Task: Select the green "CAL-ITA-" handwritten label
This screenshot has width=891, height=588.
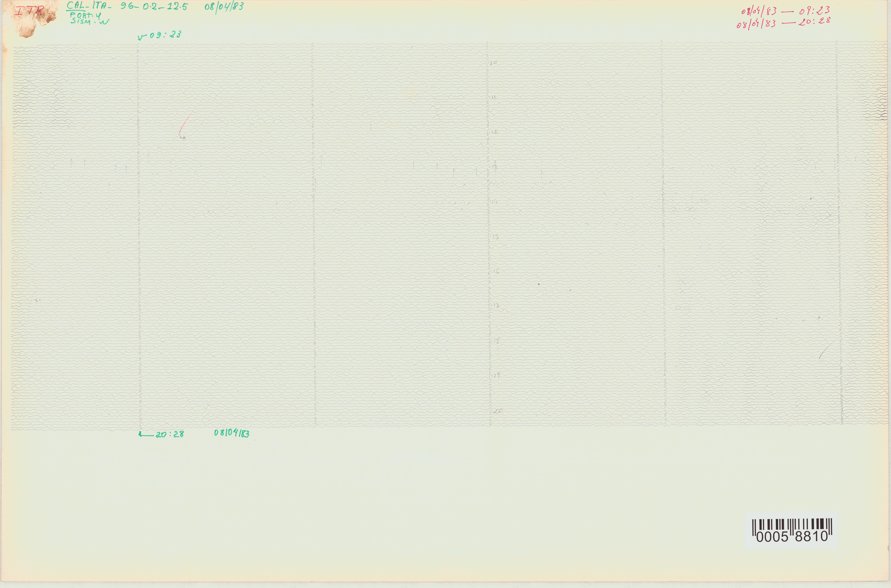Action: [x=89, y=6]
